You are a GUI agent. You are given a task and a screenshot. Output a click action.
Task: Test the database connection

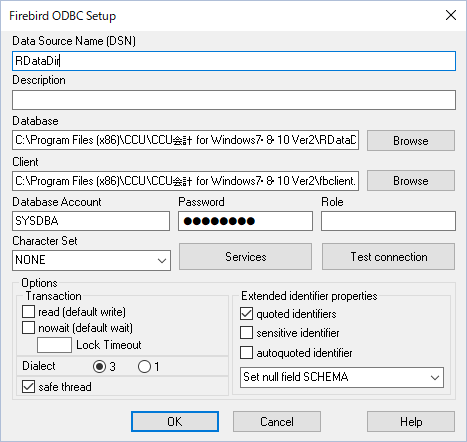click(x=388, y=257)
